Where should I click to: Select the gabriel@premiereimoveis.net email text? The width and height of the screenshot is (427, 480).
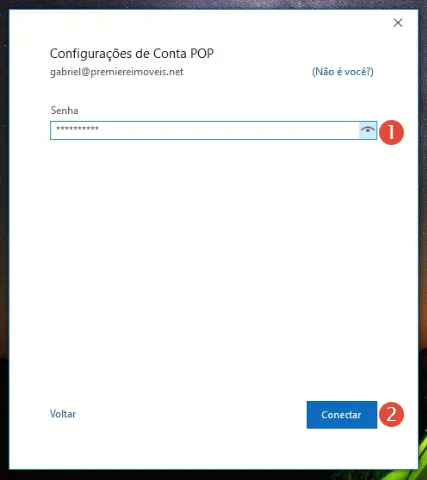[117, 72]
